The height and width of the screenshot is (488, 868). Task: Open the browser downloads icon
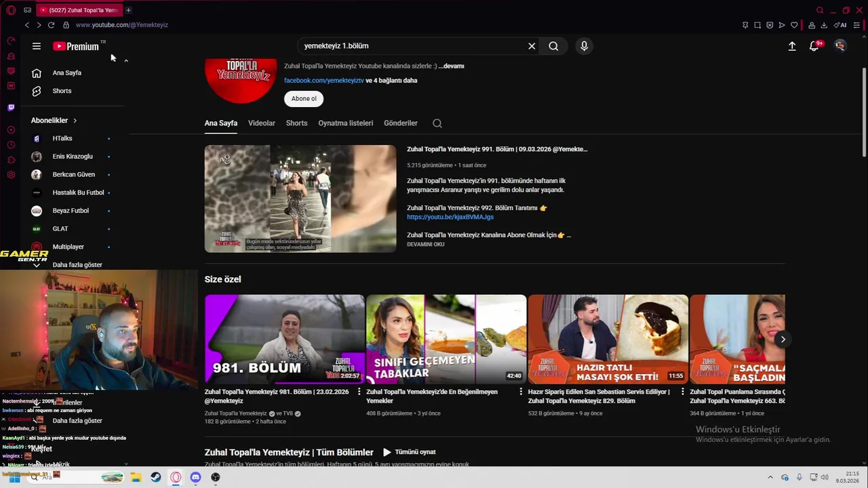(x=824, y=25)
